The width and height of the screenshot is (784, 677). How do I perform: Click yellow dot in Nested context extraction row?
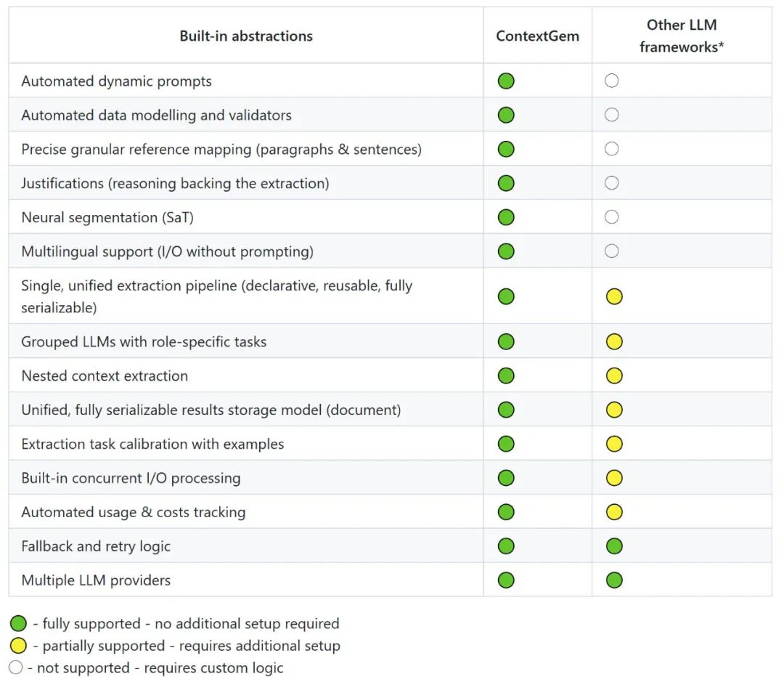[614, 376]
